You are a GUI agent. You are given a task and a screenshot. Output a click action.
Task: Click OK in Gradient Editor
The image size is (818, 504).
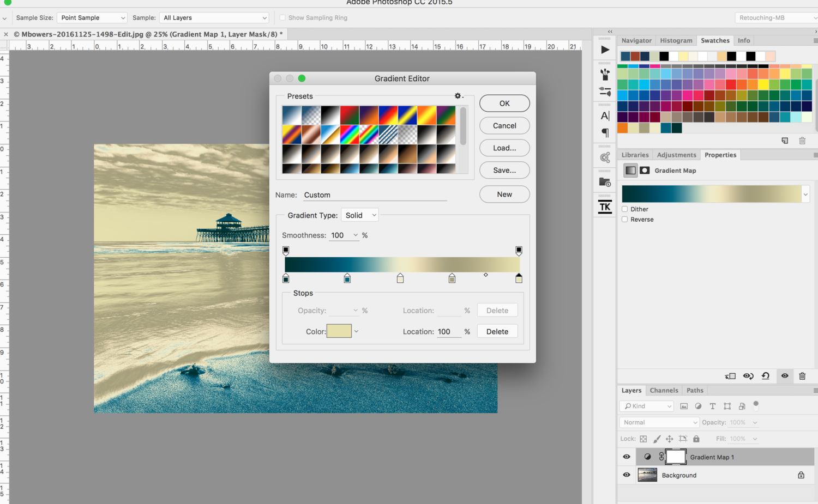[x=504, y=103]
